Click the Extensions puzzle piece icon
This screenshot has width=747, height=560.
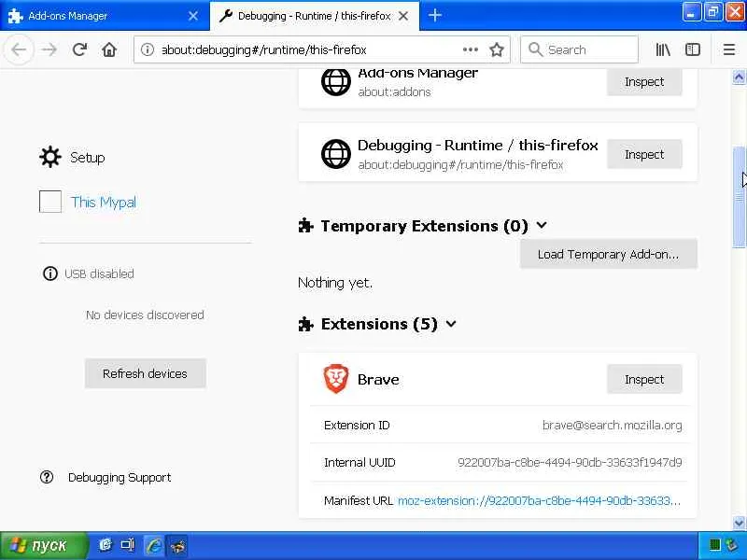[x=305, y=324]
